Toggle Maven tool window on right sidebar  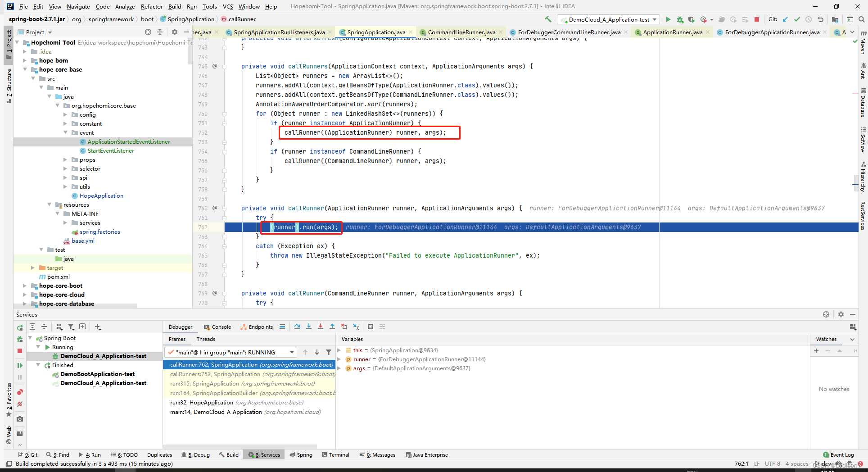[x=863, y=43]
